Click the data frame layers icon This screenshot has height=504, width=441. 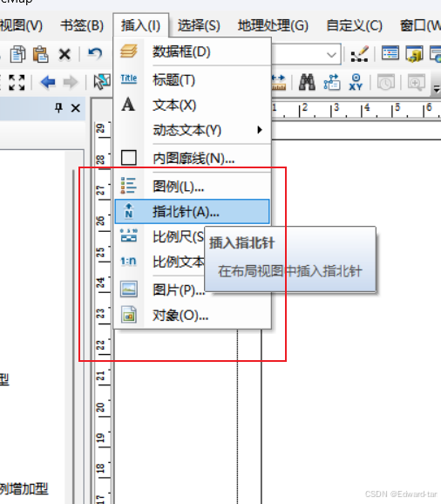coord(129,51)
